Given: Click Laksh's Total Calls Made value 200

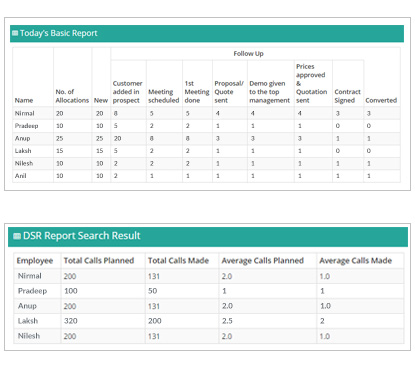Looking at the screenshot, I should (155, 321).
